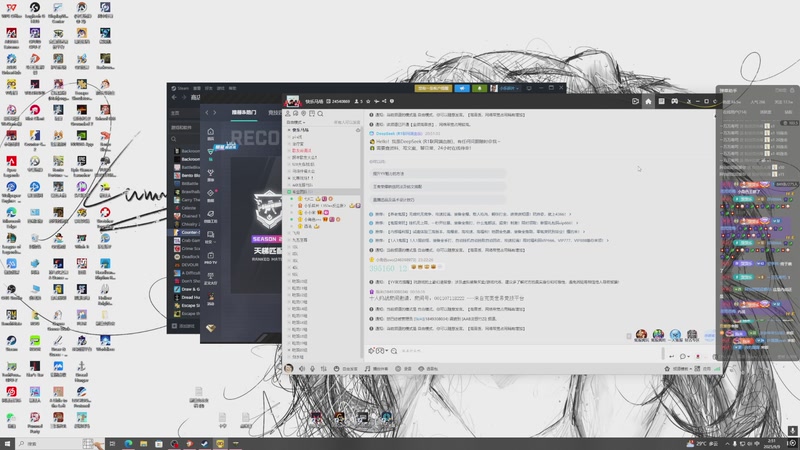Click the first round game avatar above chat input
800x450 pixels.
point(641,335)
